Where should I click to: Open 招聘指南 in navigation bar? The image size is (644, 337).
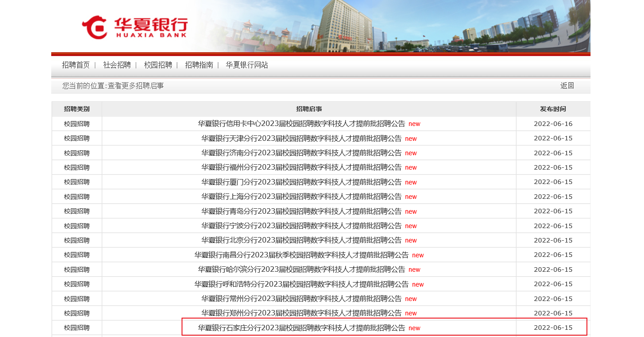199,65
